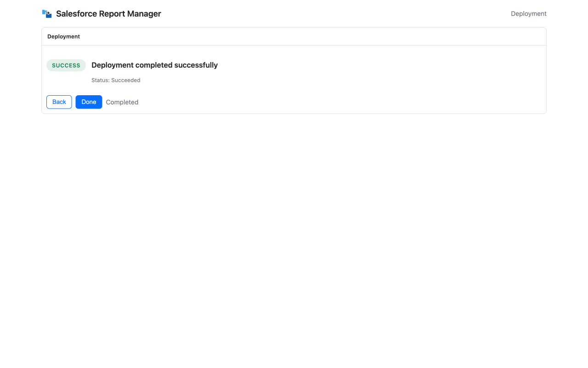Click the success badge next to the completion message
Screen dimensions: 588x368
click(x=66, y=65)
